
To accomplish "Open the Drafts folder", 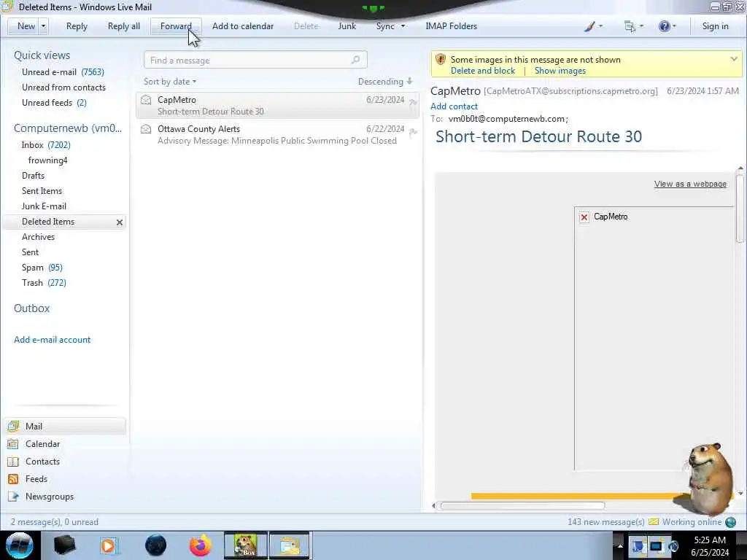I will coord(33,175).
